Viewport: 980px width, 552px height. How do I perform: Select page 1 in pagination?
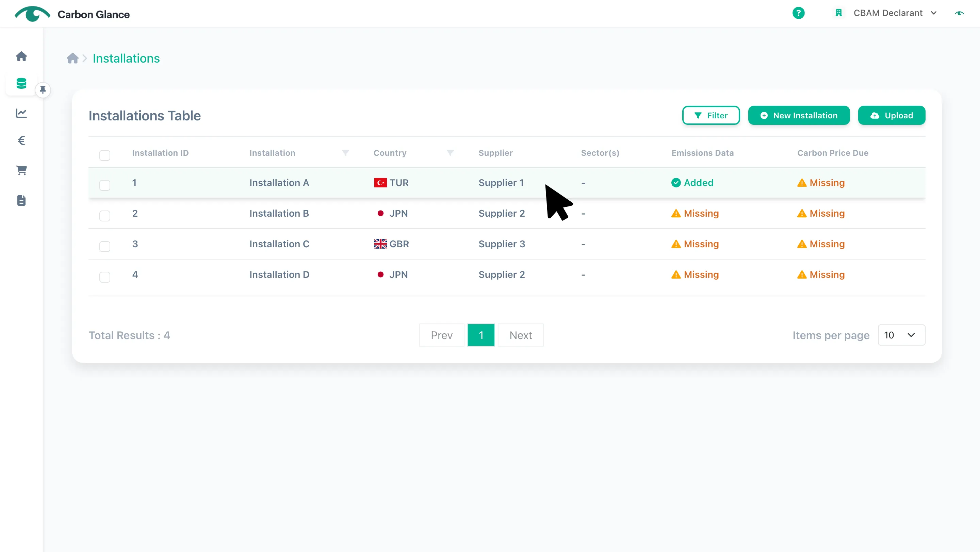click(x=481, y=335)
